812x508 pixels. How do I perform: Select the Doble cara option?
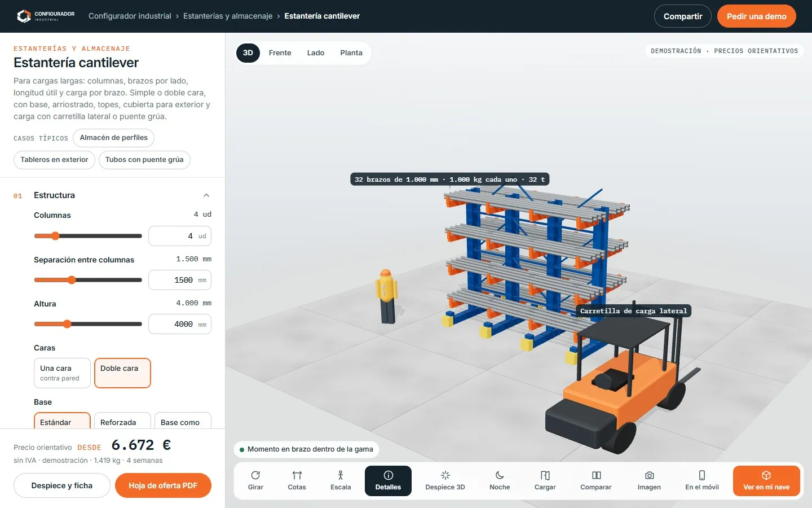click(x=122, y=373)
